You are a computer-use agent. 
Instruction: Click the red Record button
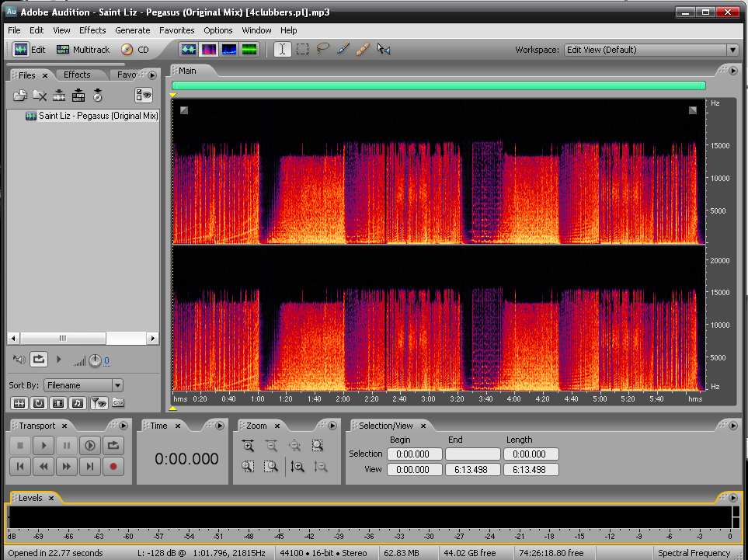[x=113, y=467]
